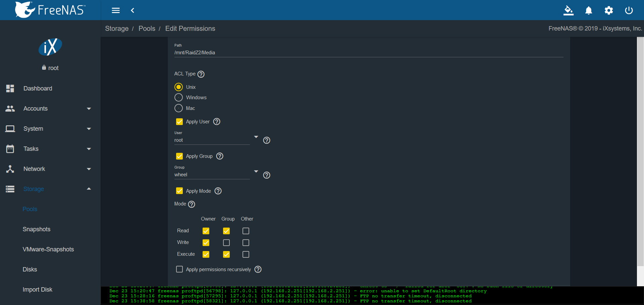Uncheck Apply Group checkbox

tap(179, 156)
